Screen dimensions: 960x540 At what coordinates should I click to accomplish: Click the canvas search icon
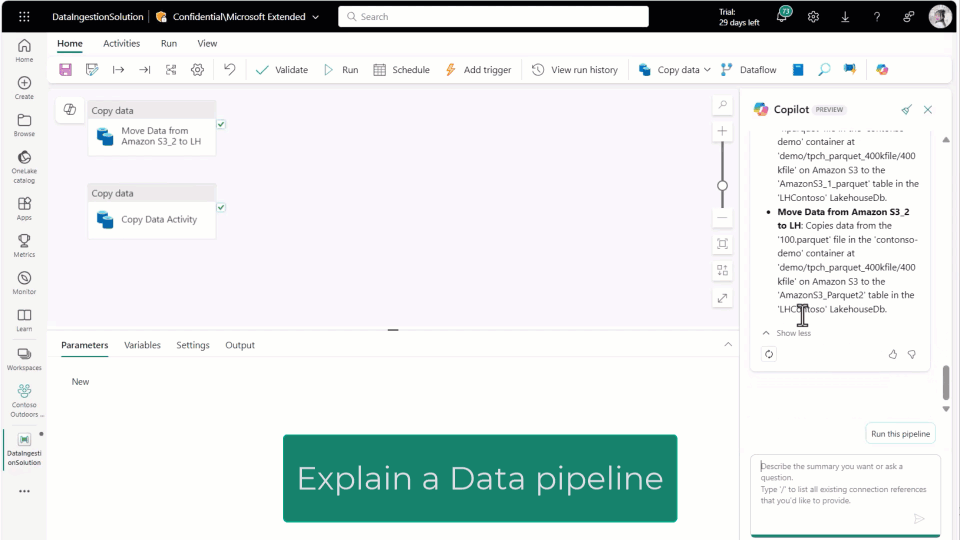[x=722, y=105]
